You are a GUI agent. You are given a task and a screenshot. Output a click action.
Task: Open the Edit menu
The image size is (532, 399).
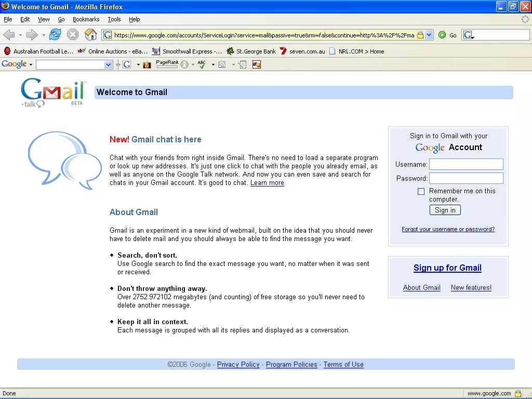coord(25,19)
